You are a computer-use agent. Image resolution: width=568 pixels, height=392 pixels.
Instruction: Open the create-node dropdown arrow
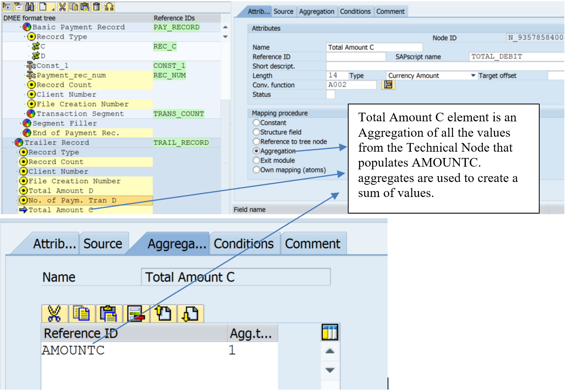[x=52, y=9]
